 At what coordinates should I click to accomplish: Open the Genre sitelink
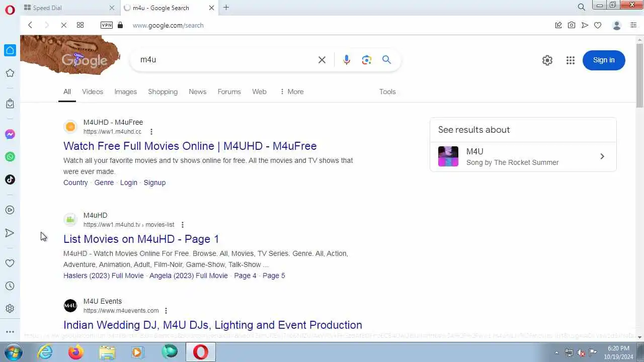[104, 183]
